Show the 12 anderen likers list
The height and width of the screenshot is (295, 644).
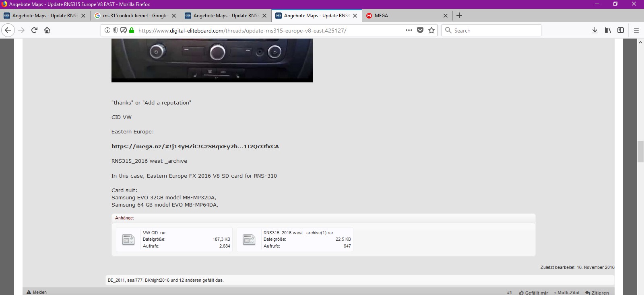[190, 280]
